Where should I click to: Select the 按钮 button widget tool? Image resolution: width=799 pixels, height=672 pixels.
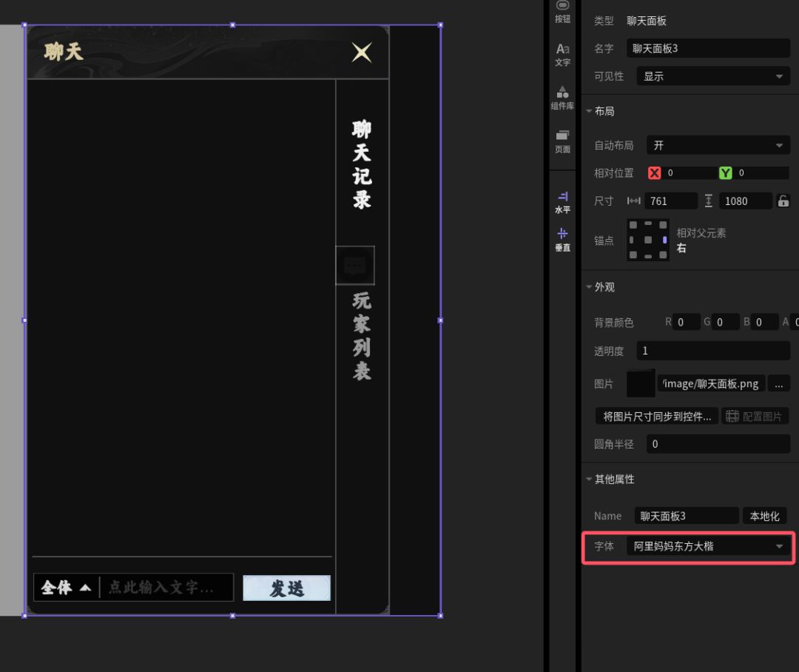[562, 12]
